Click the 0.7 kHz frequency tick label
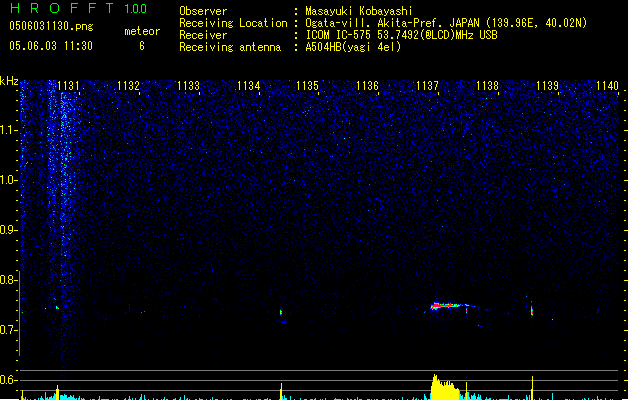This screenshot has width=629, height=400. [8, 330]
